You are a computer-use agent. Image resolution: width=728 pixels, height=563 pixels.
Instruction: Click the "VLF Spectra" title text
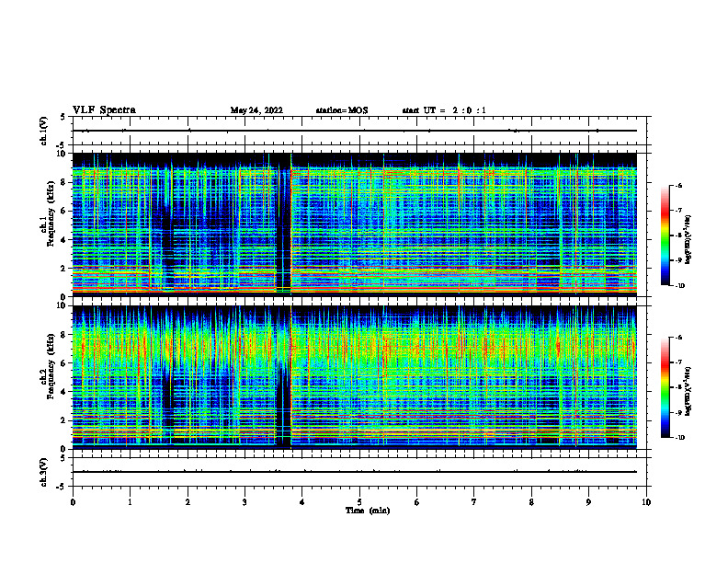coord(104,110)
